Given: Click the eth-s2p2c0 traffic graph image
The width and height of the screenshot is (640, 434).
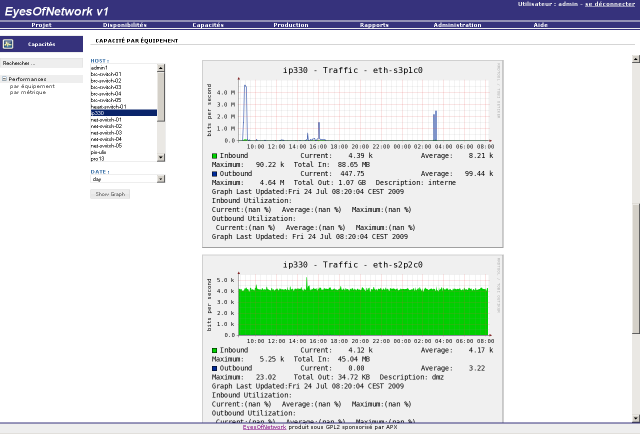Looking at the screenshot, I should click(353, 338).
